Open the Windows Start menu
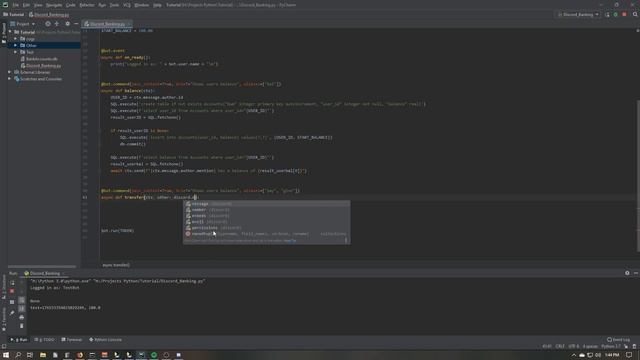Image resolution: width=640 pixels, height=360 pixels. (x=6, y=355)
